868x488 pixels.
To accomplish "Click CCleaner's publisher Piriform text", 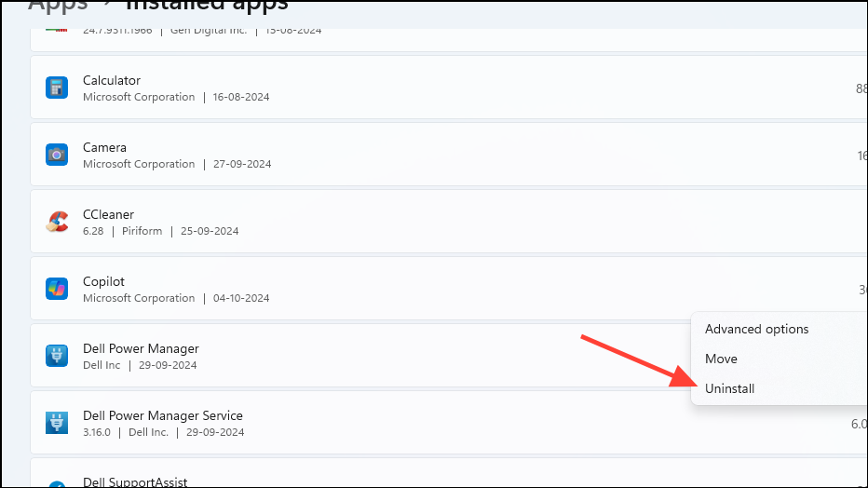I will [142, 231].
